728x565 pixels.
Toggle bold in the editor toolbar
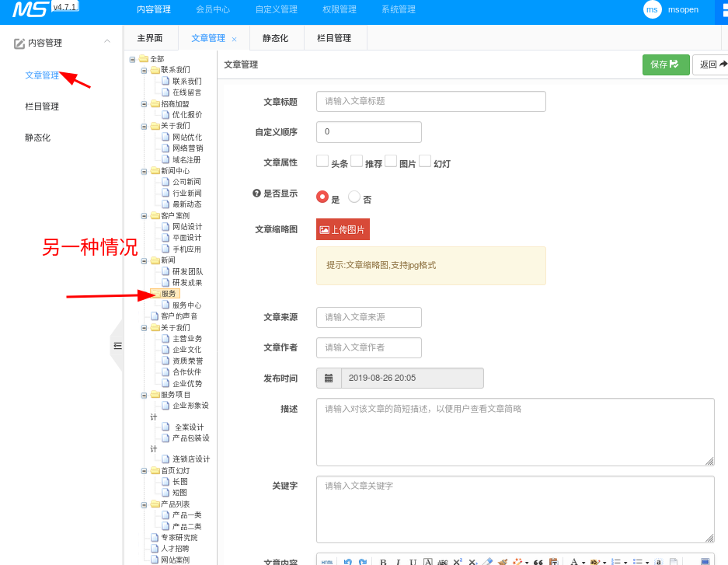pos(383,562)
